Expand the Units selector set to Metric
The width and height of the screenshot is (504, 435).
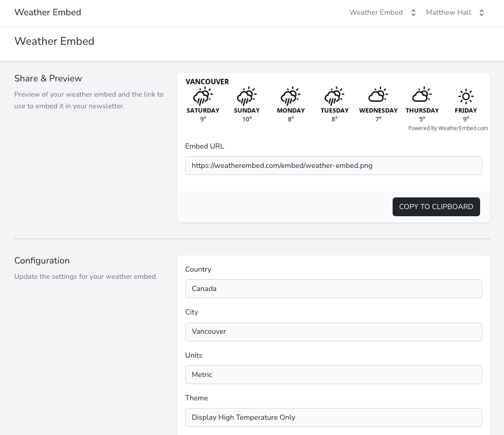tap(333, 374)
